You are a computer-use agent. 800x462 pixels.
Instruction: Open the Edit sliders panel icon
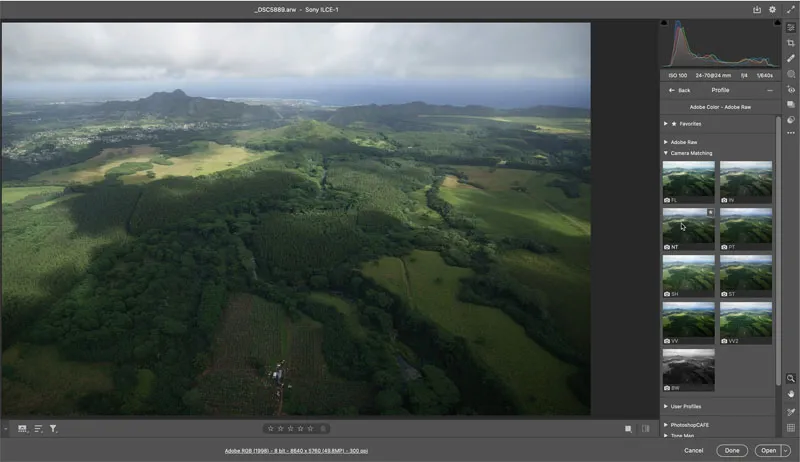click(791, 27)
